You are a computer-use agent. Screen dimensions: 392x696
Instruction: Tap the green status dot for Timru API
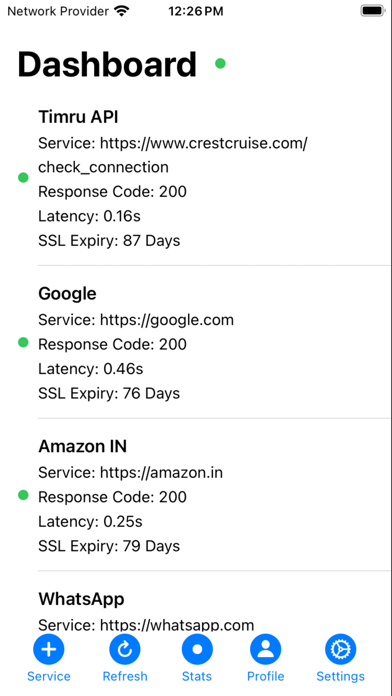point(23,178)
